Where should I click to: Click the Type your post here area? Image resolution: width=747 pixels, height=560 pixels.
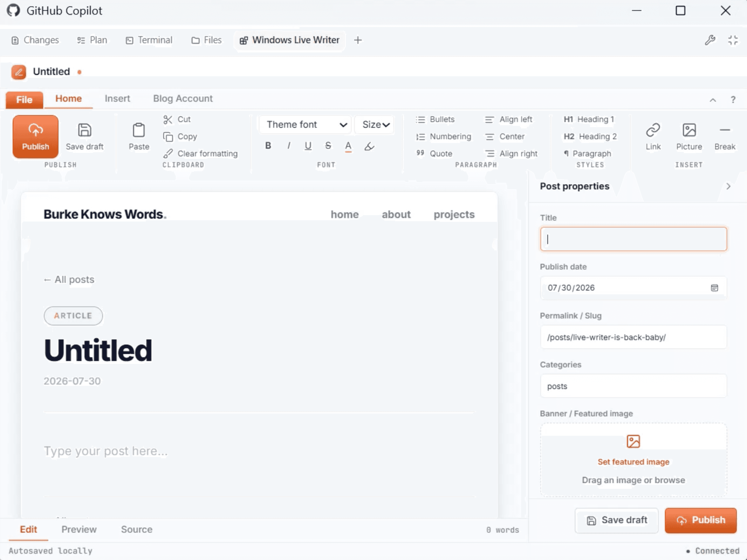coord(106,451)
